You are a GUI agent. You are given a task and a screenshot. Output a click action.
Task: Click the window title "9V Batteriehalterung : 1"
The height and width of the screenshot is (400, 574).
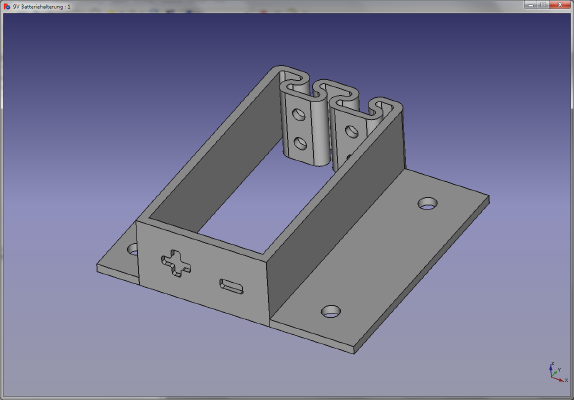coord(41,7)
